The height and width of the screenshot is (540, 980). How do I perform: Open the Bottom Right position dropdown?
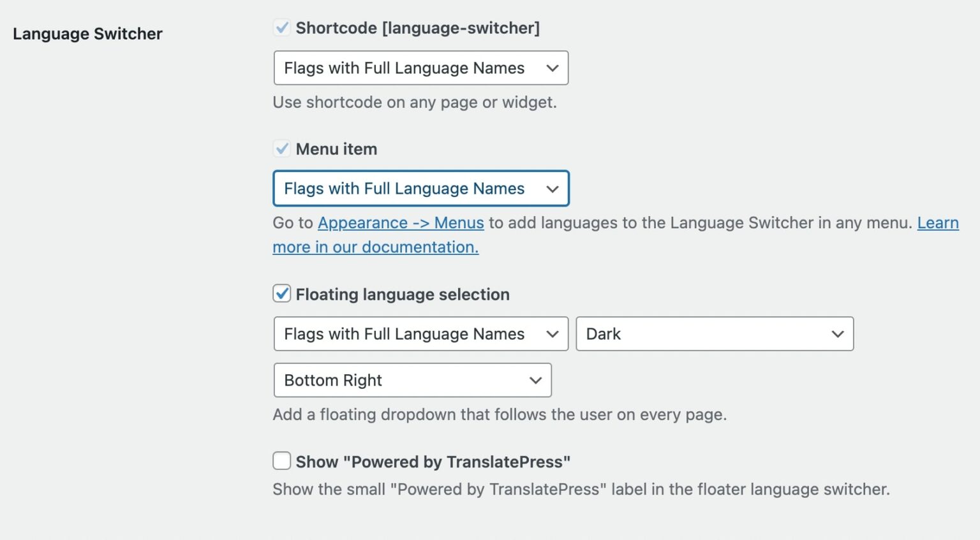tap(412, 380)
